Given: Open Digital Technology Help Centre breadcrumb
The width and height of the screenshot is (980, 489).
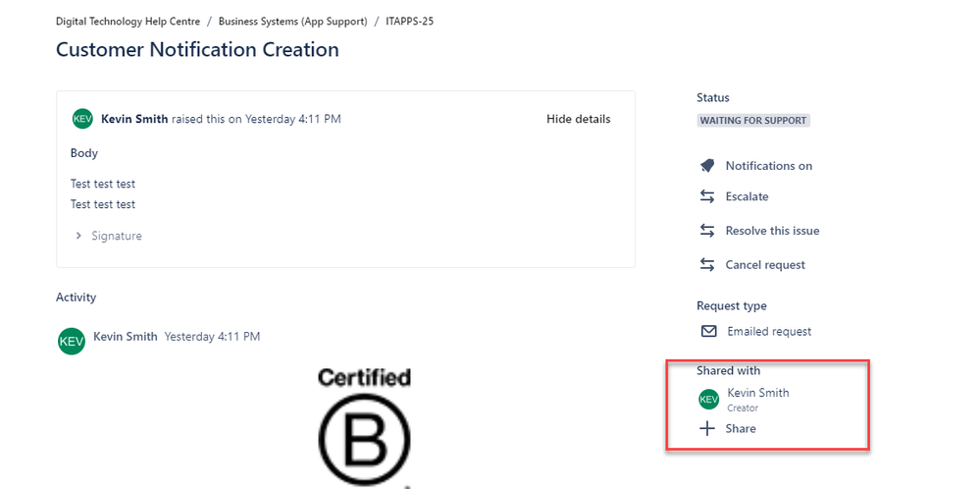Looking at the screenshot, I should [x=129, y=22].
